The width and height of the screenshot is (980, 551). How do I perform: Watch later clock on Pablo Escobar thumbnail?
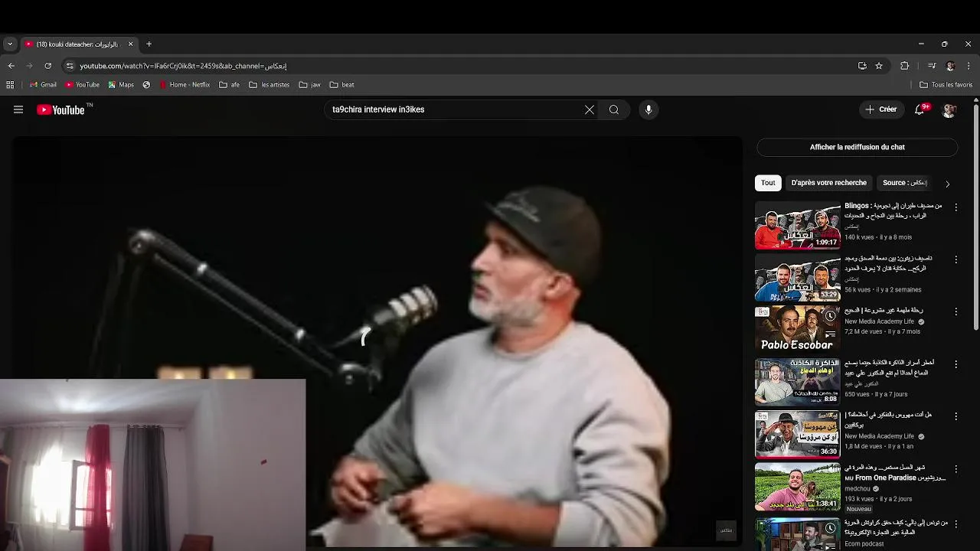(x=830, y=315)
